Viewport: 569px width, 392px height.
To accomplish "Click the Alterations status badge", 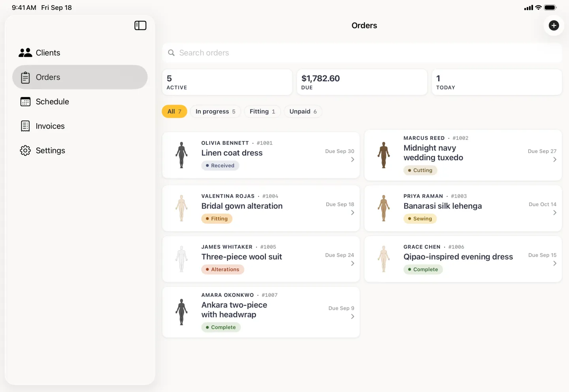I will [223, 270].
